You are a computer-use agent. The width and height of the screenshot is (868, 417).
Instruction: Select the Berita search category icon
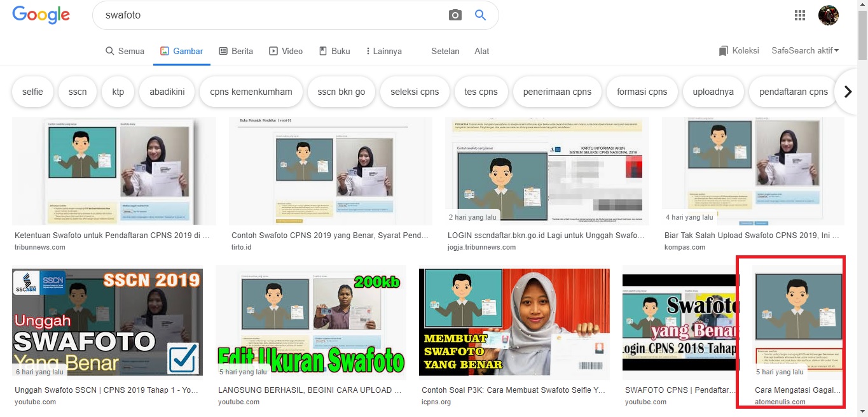[222, 50]
